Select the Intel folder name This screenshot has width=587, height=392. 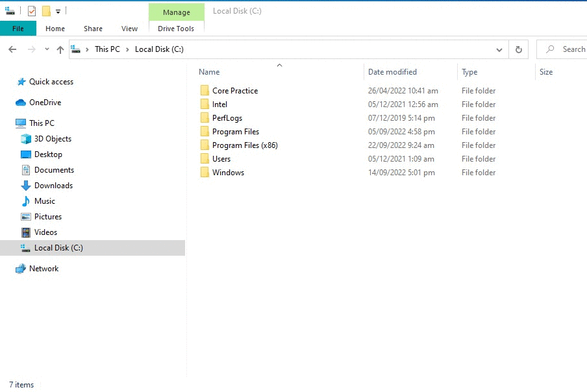[x=219, y=104]
